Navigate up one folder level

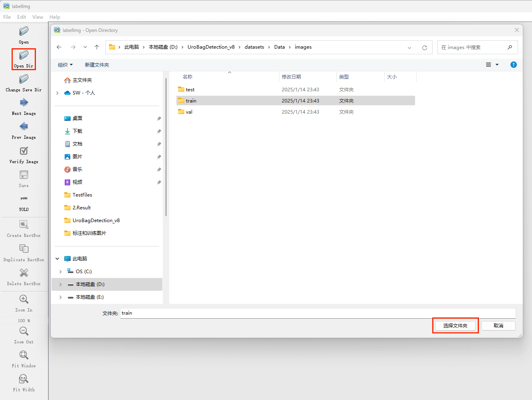pyautogui.click(x=97, y=47)
